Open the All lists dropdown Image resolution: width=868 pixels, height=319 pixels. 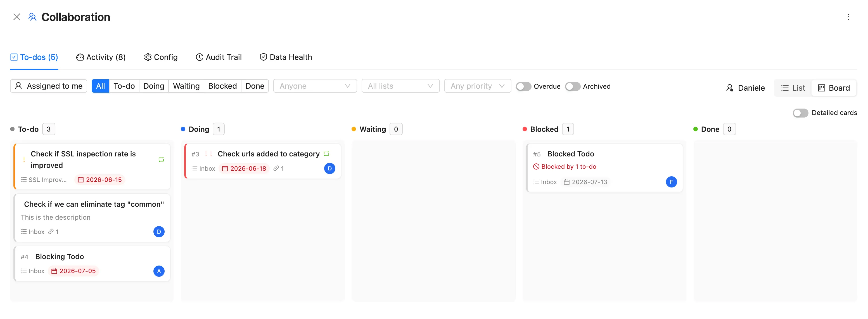point(400,86)
